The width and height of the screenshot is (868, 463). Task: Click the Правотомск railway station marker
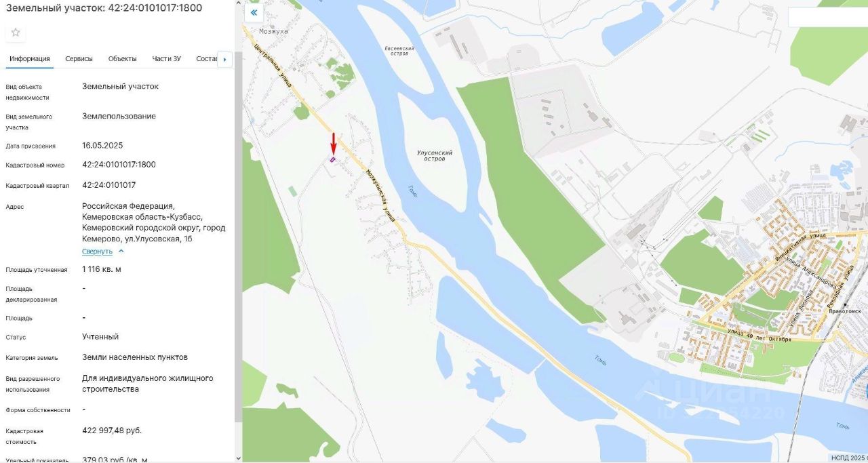click(x=846, y=304)
